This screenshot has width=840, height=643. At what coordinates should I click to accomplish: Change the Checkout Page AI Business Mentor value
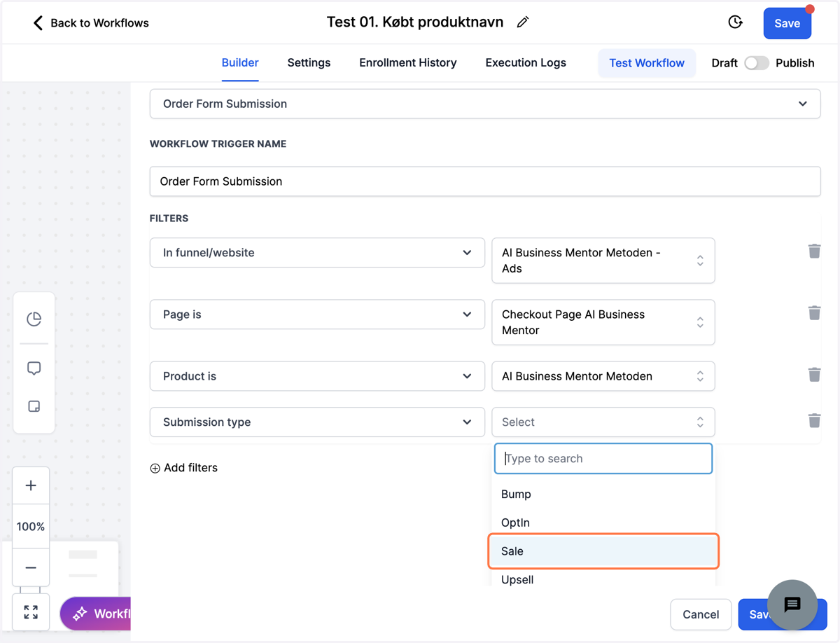(603, 322)
